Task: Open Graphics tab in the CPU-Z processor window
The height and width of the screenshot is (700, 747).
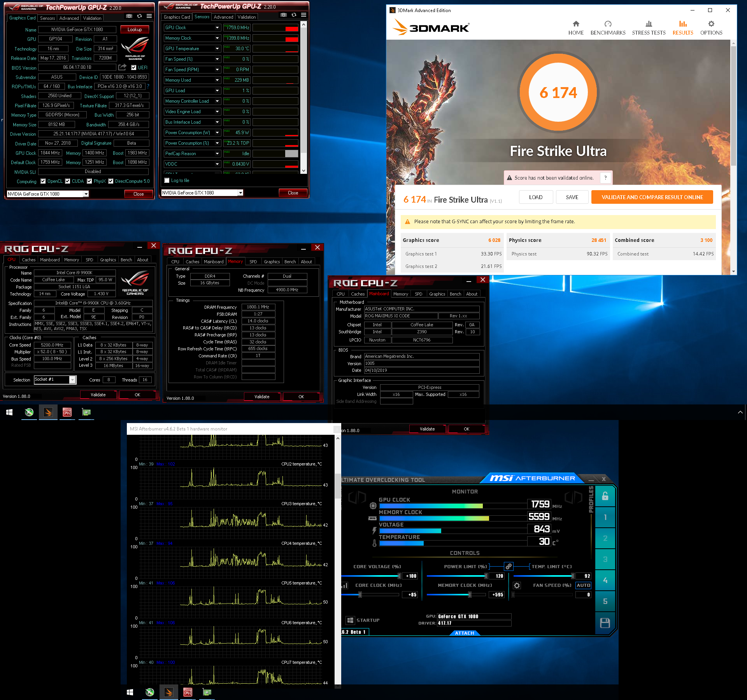Action: click(x=108, y=260)
